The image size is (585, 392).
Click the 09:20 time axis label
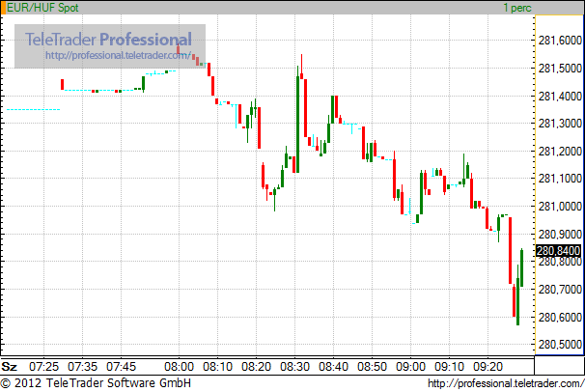tap(488, 367)
